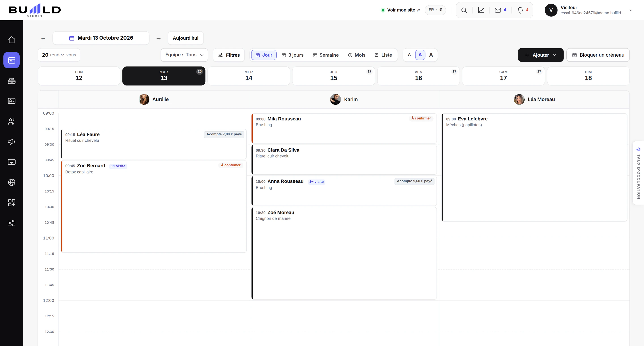The image size is (644, 346).
Task: Click Bloquer un créneau button
Action: (x=598, y=55)
